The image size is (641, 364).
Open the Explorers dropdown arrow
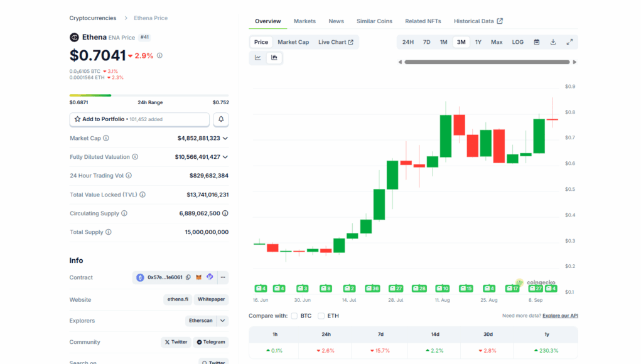click(x=222, y=321)
